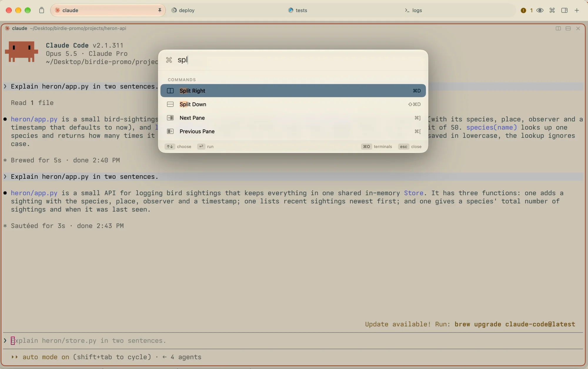Click the Split Down pane icon
The height and width of the screenshot is (369, 588).
point(170,104)
